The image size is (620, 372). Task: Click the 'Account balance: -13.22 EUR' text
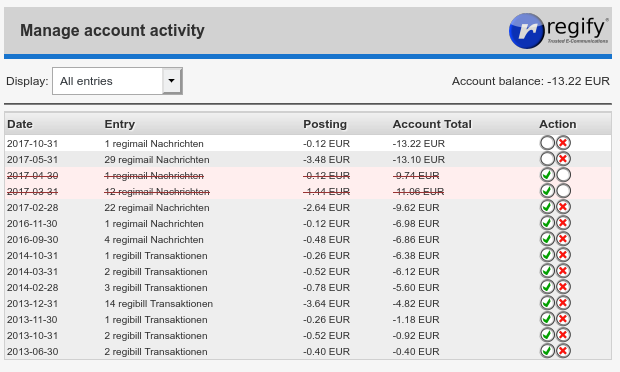click(x=531, y=81)
